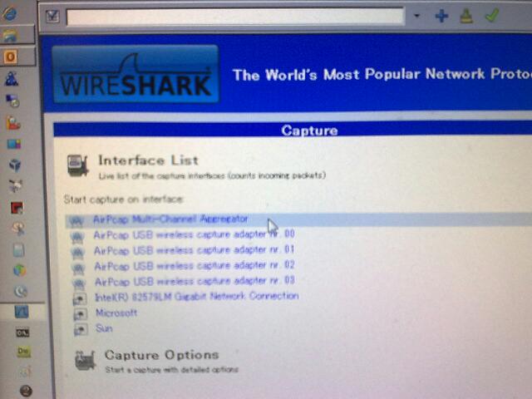The height and width of the screenshot is (399, 532).
Task: Start capture on AirPcap USB adapter nr. 02
Action: [x=195, y=266]
